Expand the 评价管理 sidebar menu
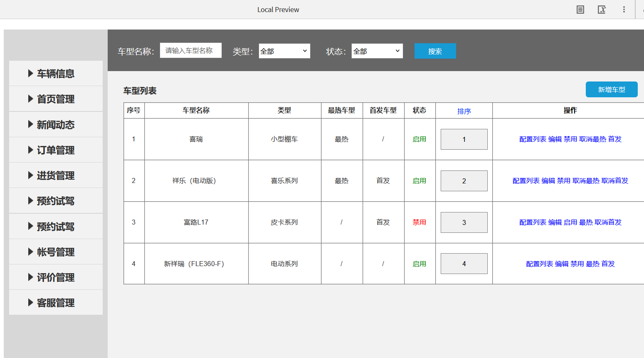The width and height of the screenshot is (644, 358). pyautogui.click(x=56, y=277)
